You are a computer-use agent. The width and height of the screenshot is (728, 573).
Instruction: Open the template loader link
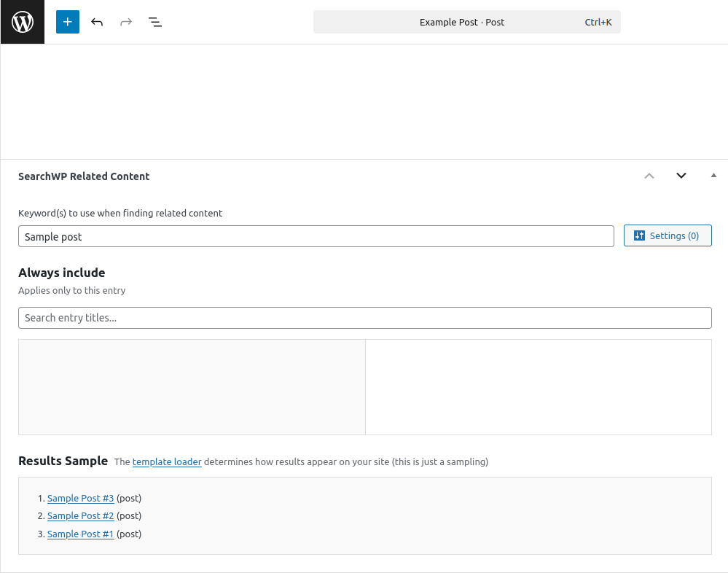coord(167,461)
